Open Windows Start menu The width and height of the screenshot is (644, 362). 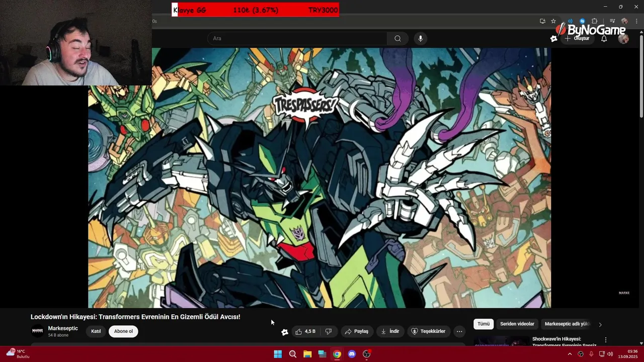[x=278, y=354]
